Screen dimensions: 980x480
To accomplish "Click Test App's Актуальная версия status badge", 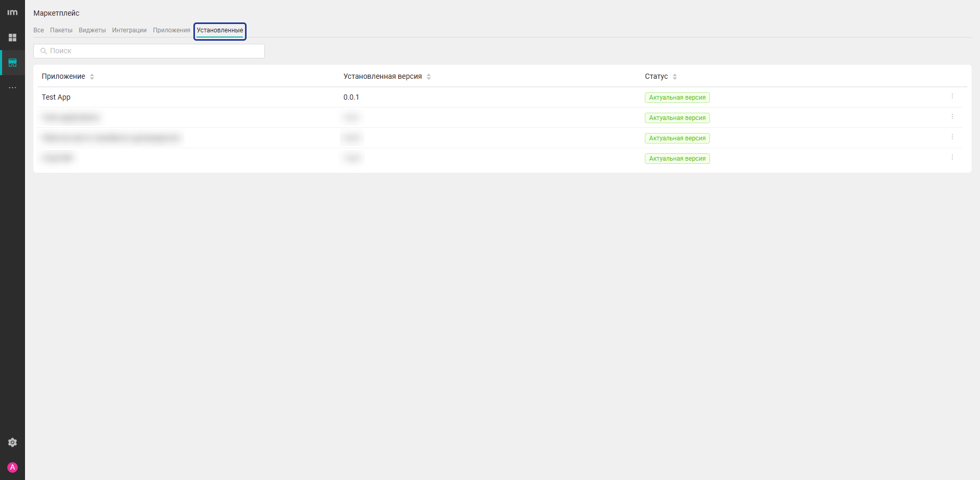I will coord(677,98).
